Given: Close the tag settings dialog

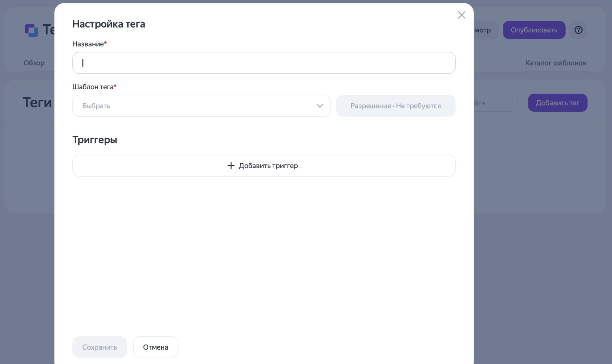Looking at the screenshot, I should (461, 15).
